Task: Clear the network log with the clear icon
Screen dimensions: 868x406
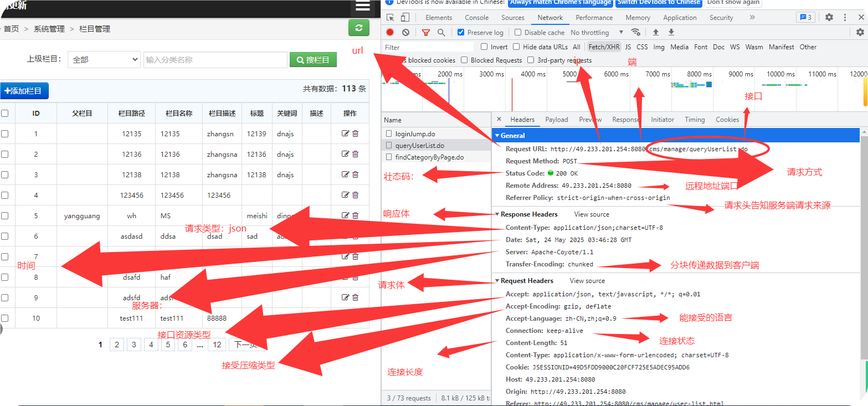Action: point(406,33)
